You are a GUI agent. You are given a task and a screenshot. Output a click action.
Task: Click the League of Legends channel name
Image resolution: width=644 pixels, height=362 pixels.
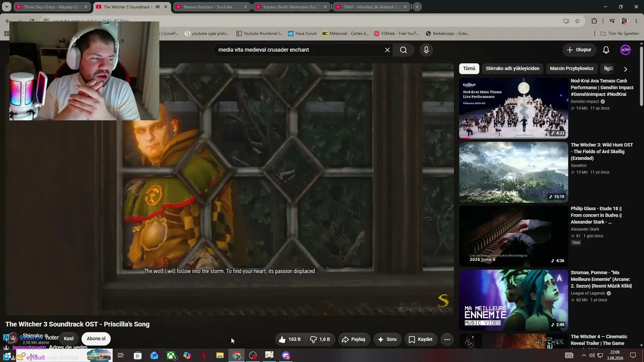pyautogui.click(x=589, y=293)
